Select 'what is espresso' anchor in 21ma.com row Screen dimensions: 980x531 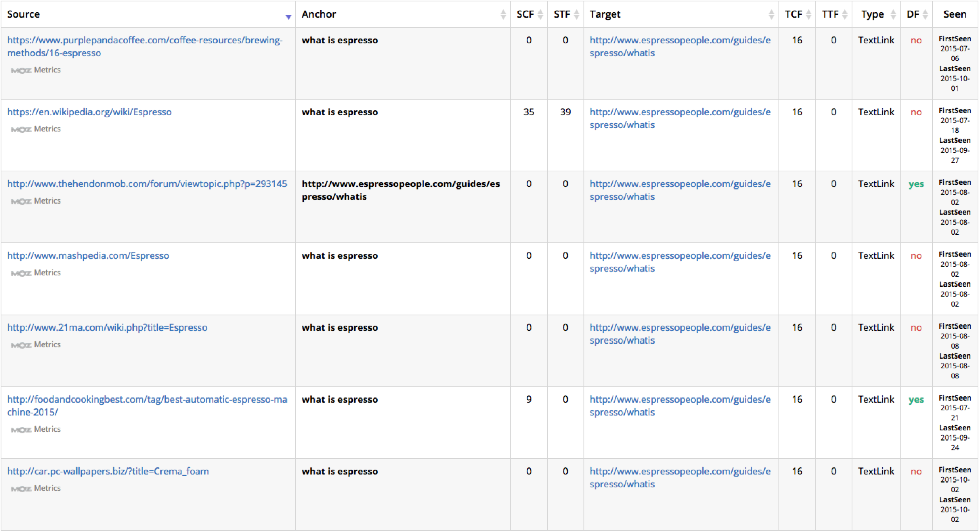[x=340, y=328]
